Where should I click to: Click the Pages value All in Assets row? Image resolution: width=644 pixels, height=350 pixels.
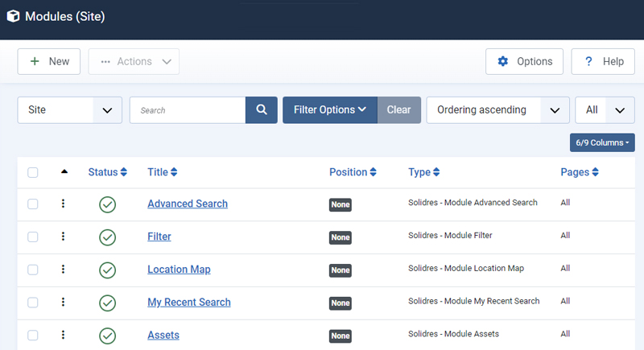[565, 334]
